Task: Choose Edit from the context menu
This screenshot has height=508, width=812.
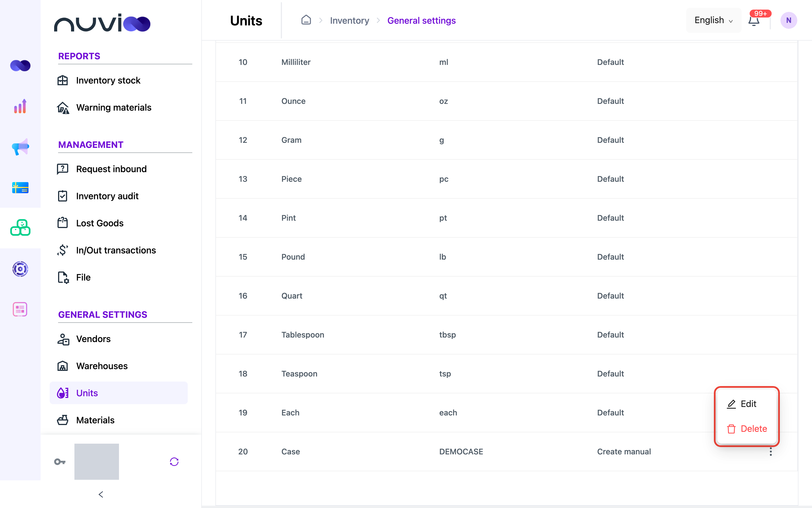Action: point(741,404)
